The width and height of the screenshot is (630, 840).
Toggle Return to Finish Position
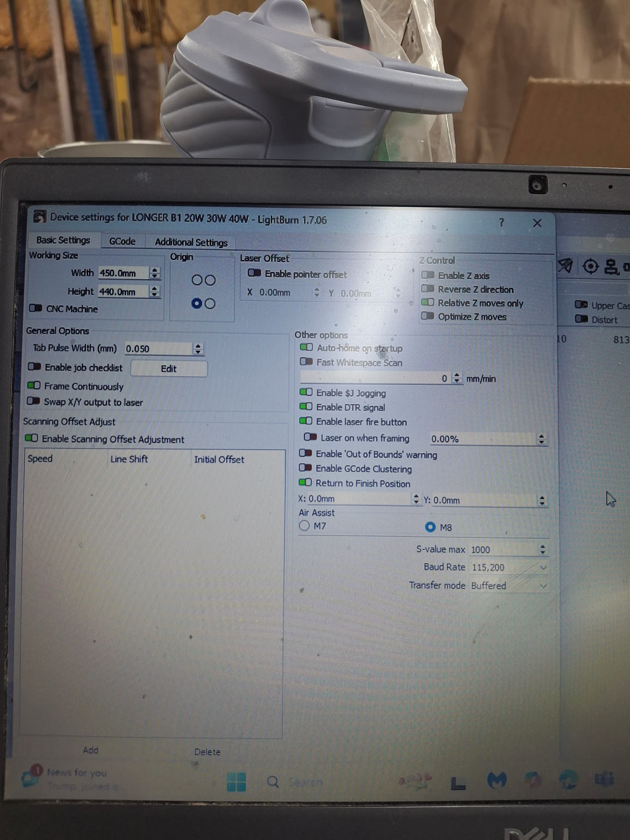(305, 482)
